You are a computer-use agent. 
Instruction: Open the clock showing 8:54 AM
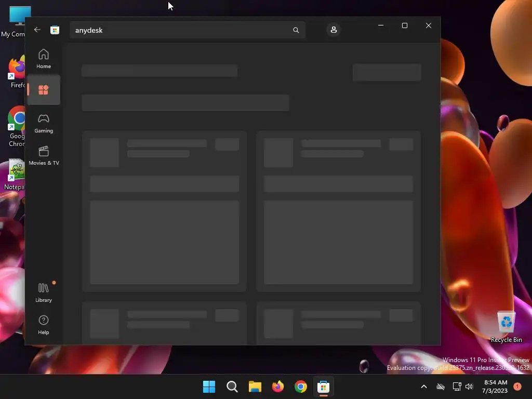point(495,387)
